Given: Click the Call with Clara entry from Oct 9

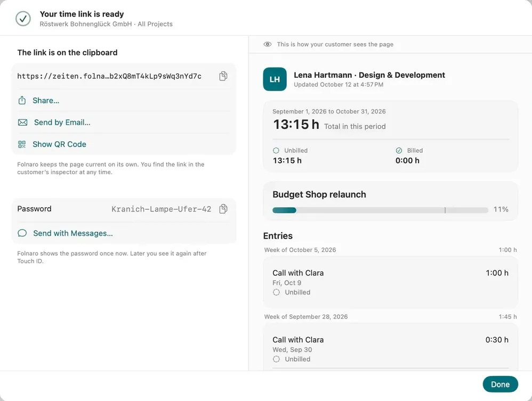Looking at the screenshot, I should pyautogui.click(x=391, y=282).
